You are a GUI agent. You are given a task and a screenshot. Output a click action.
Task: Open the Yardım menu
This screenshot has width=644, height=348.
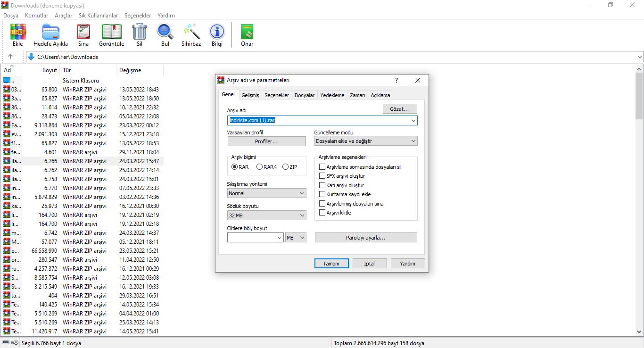pyautogui.click(x=166, y=16)
